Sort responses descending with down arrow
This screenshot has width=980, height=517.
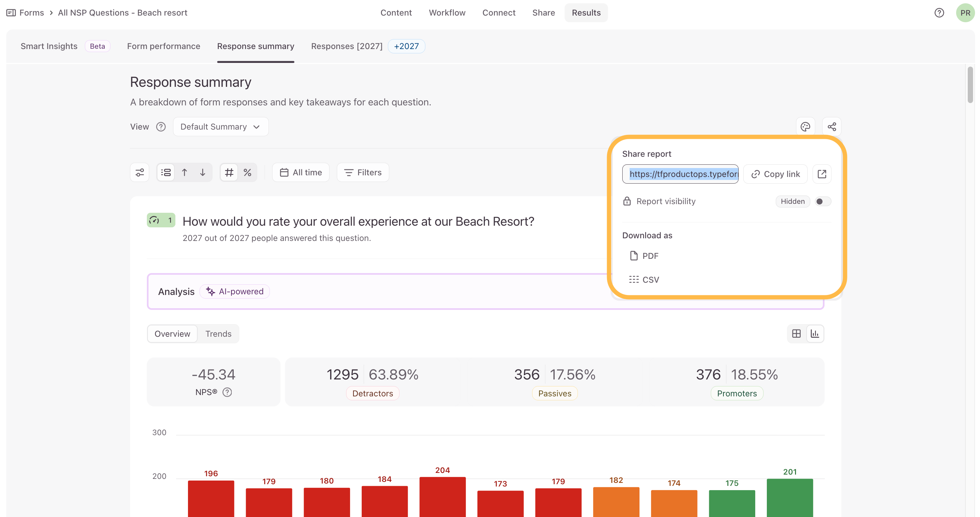(x=203, y=172)
